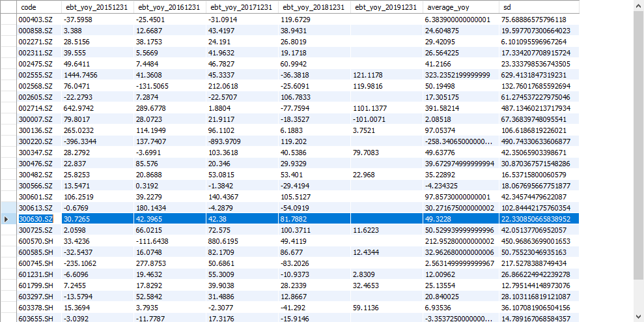Viewport: 644px width, 322px height.
Task: Click the 140.4367 value cell
Action: (x=242, y=197)
